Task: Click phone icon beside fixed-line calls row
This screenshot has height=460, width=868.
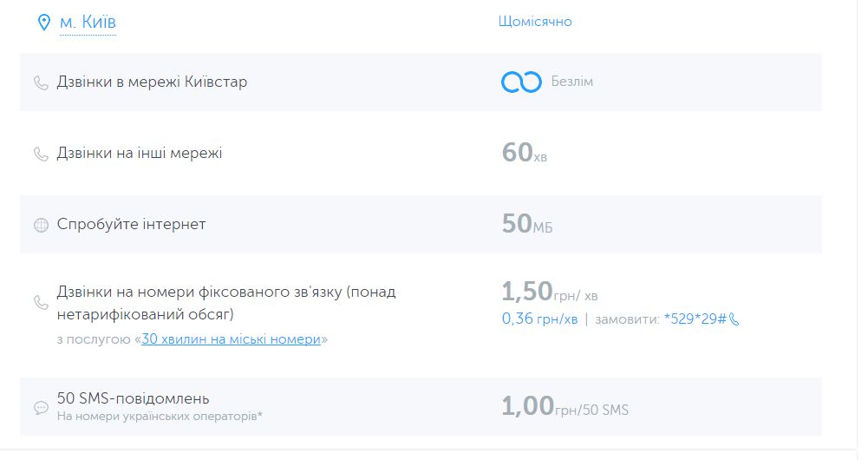Action: pos(41,303)
